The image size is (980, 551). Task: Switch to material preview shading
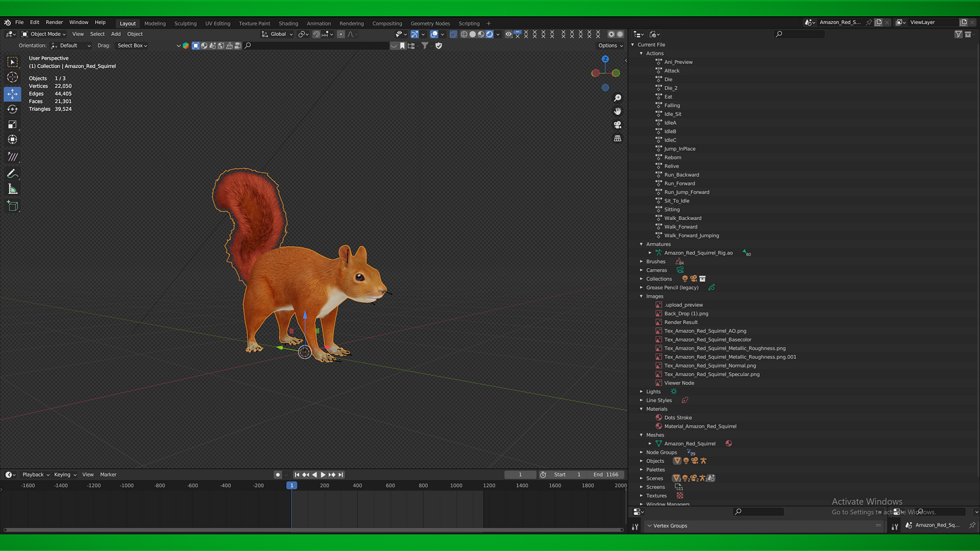481,34
